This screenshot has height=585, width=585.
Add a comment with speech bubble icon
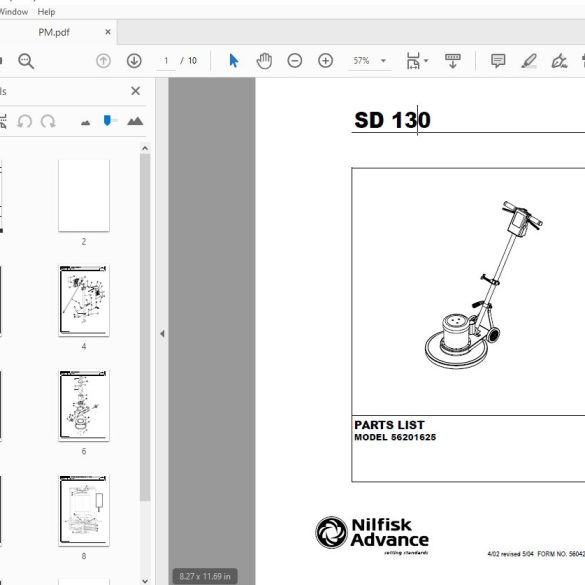498,61
